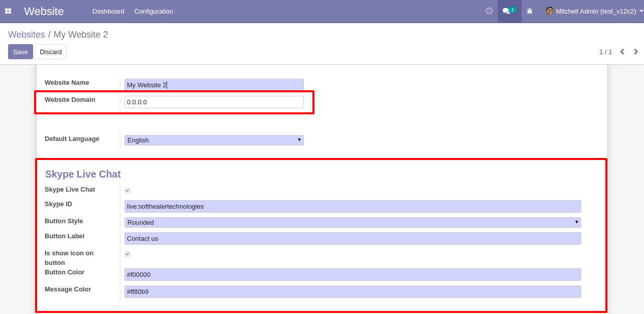This screenshot has height=314, width=644.
Task: Toggle Is show icon on button checkbox
Action: click(127, 254)
